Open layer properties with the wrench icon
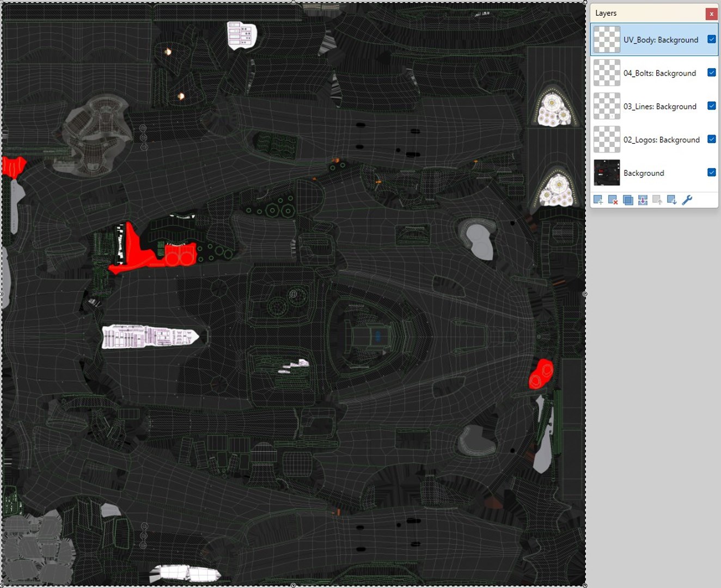Viewport: 721px width, 588px height. click(687, 200)
